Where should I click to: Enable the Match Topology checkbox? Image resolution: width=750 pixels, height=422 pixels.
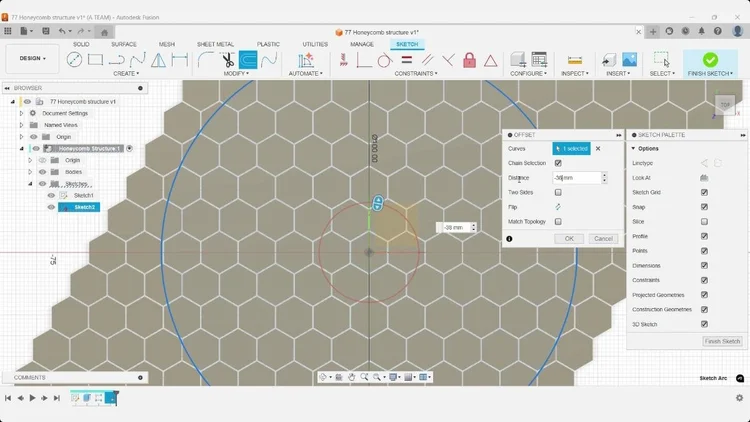[558, 222]
